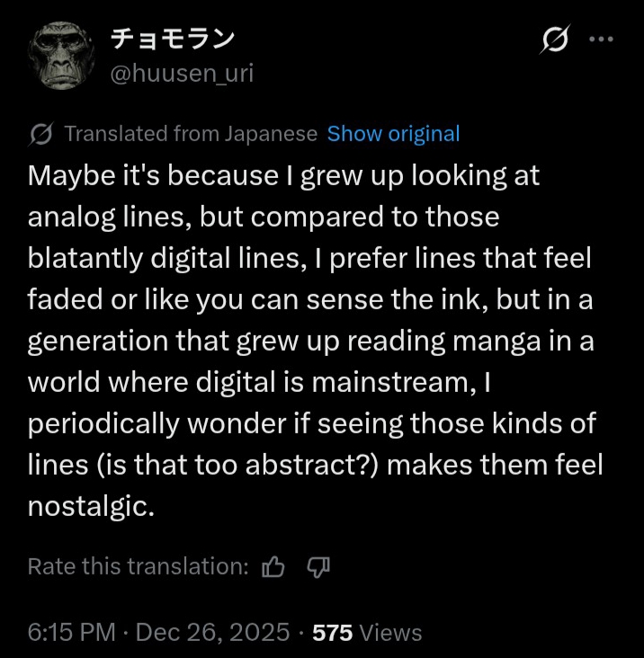Screen dimensions: 644x658
Task: Open the チョモラン display name profile
Action: click(x=172, y=39)
